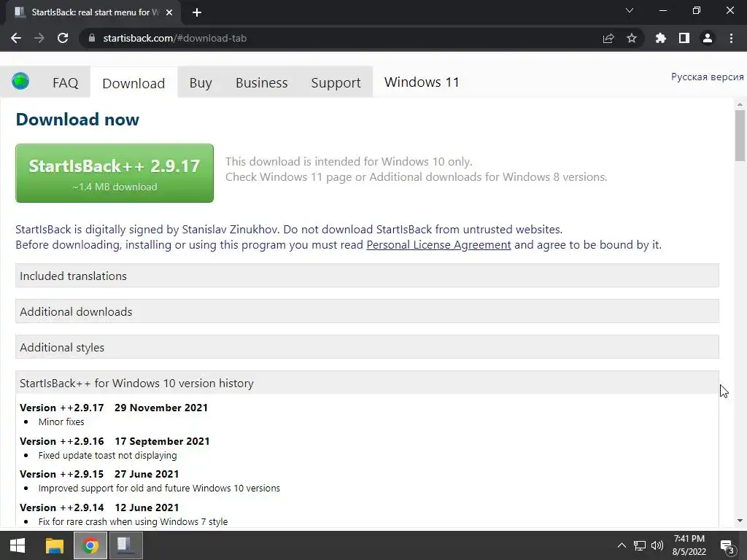
Task: Show hidden system tray icons
Action: click(x=622, y=545)
